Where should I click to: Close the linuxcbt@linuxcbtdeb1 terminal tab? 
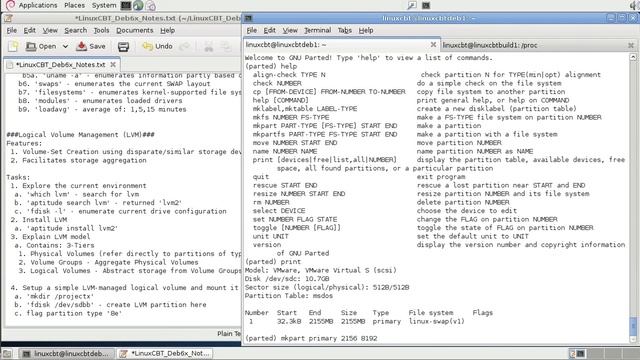(x=433, y=44)
